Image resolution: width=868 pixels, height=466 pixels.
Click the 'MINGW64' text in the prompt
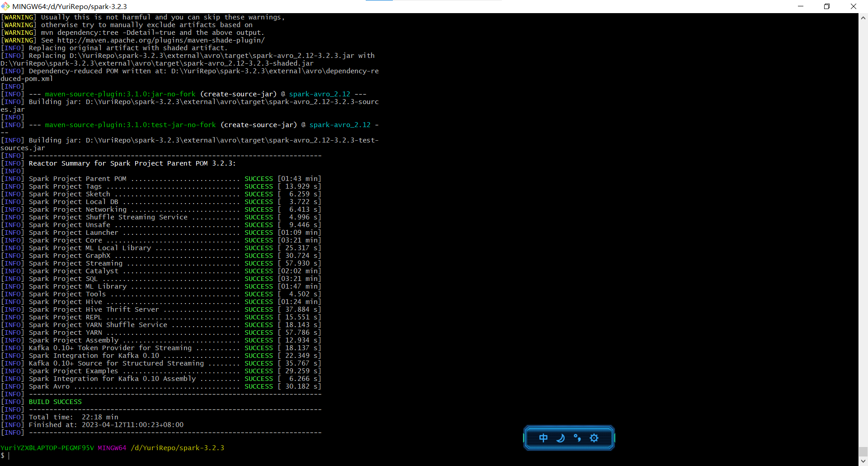point(112,448)
